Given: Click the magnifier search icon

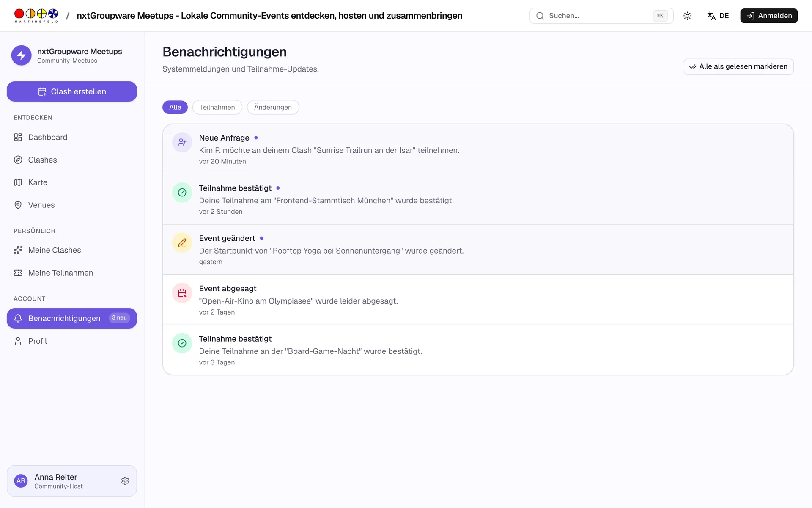Looking at the screenshot, I should [x=540, y=16].
